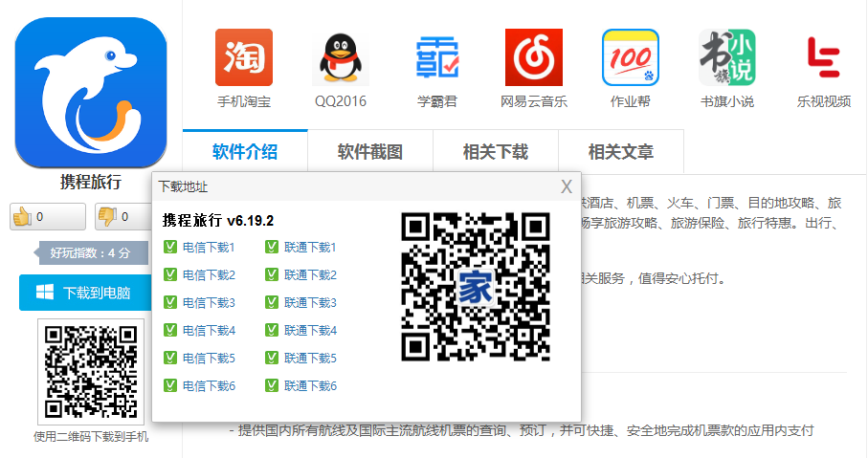Click the 联通下载4 link
The image size is (868, 458).
pyautogui.click(x=310, y=330)
